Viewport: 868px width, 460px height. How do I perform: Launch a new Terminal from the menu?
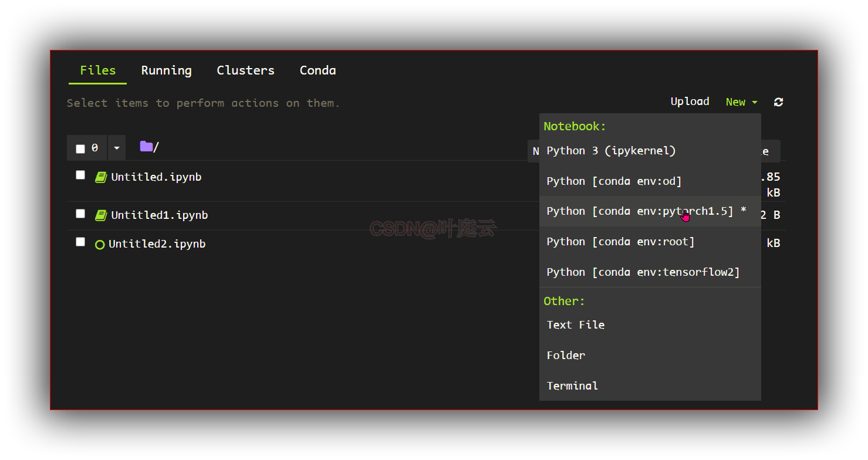pyautogui.click(x=572, y=385)
